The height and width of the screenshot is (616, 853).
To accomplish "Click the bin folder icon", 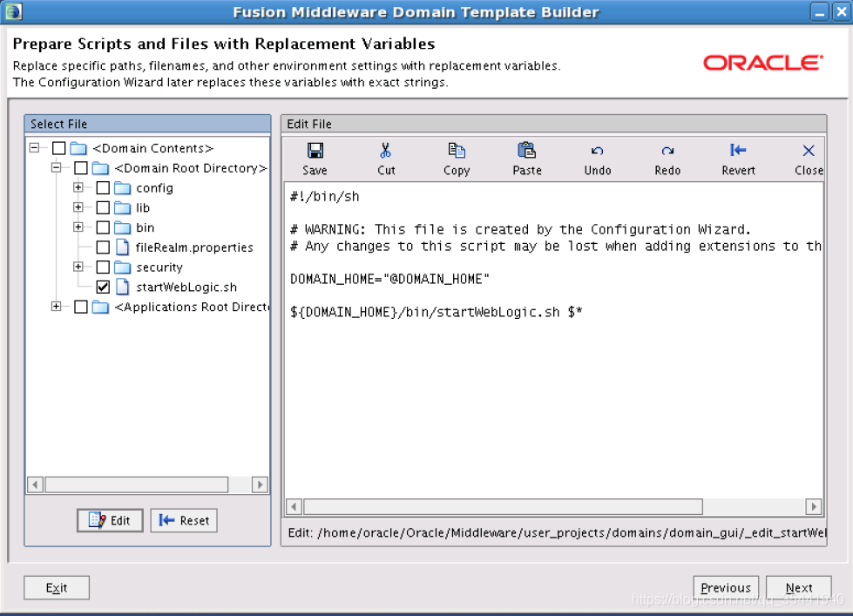I will [x=122, y=227].
